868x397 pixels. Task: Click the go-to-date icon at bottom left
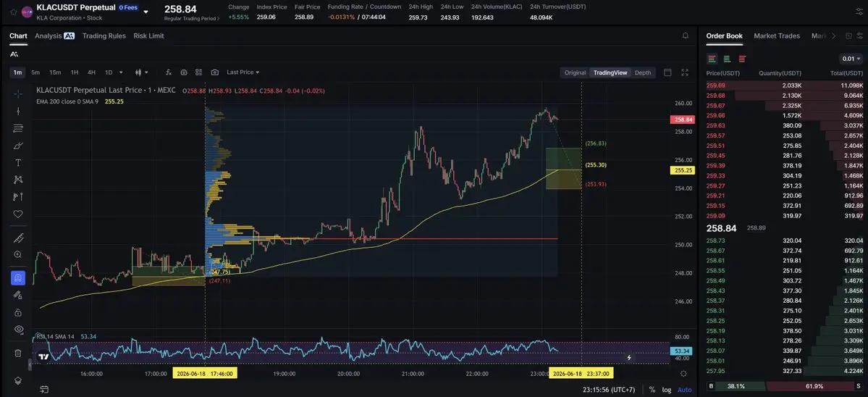pyautogui.click(x=44, y=390)
